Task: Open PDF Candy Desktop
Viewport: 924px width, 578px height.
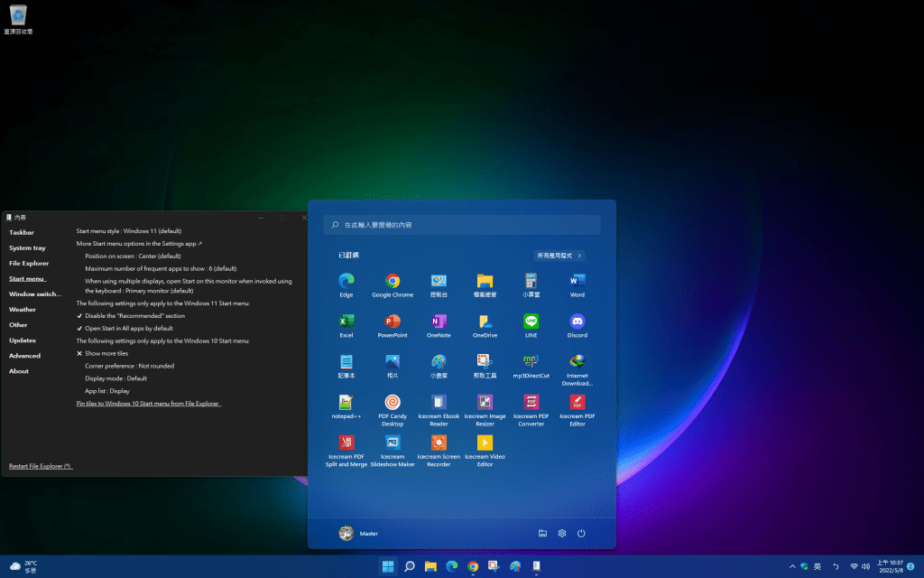Action: (x=393, y=403)
